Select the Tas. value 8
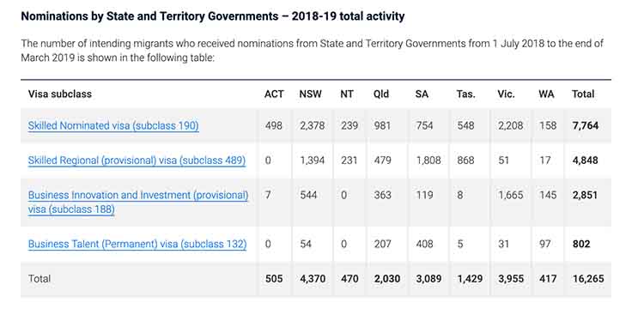 click(x=460, y=195)
